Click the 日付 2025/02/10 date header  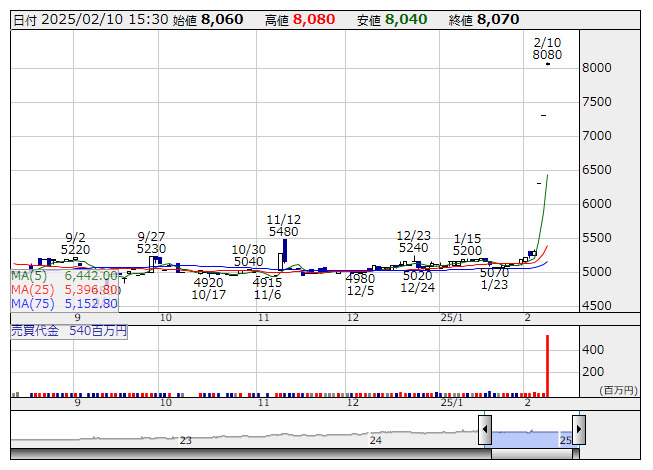(89, 19)
